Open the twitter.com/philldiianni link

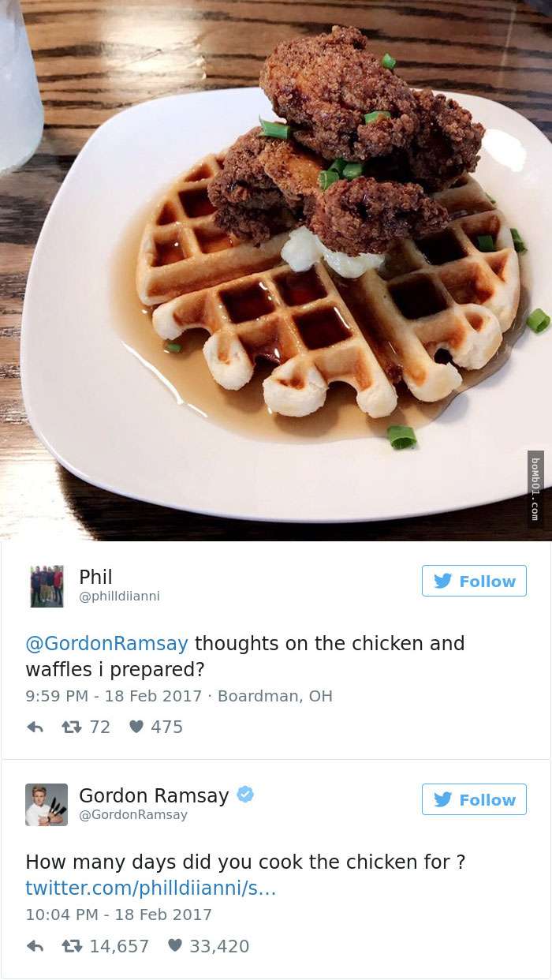(x=151, y=888)
